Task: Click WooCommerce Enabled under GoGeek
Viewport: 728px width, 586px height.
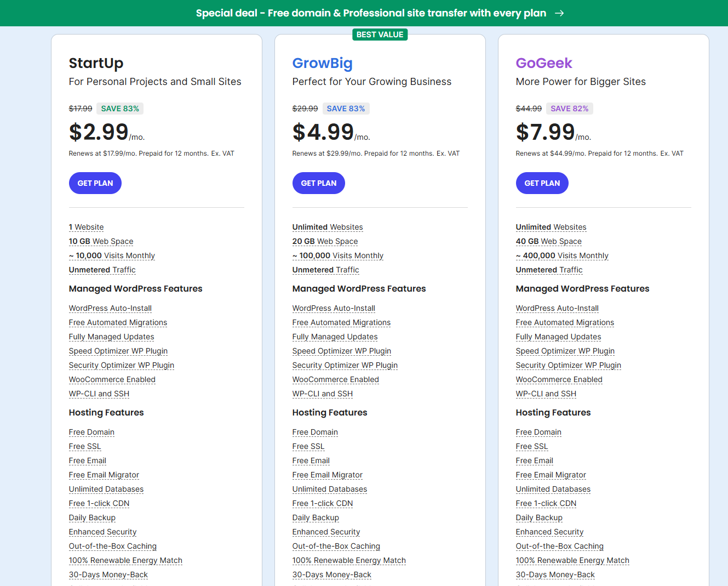Action: click(x=559, y=379)
